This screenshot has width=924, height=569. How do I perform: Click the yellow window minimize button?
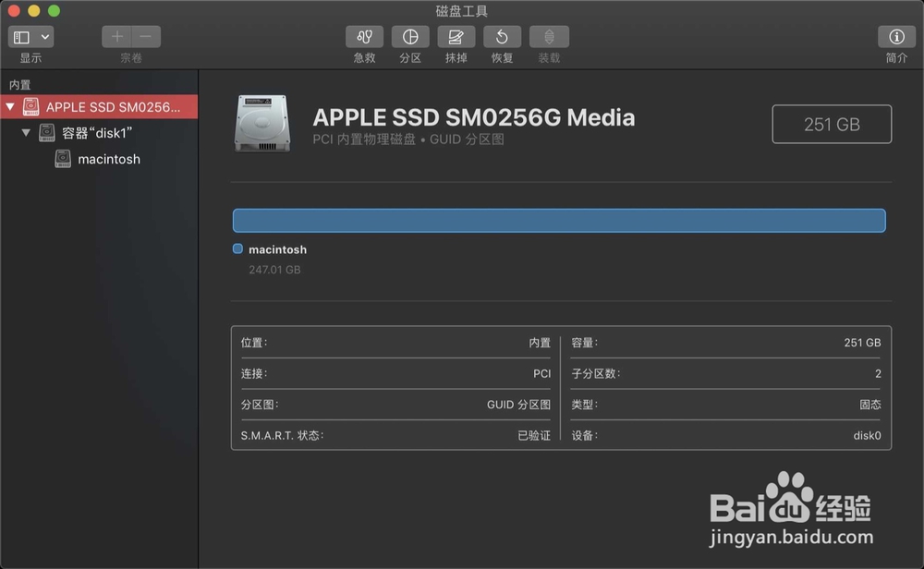pyautogui.click(x=33, y=10)
